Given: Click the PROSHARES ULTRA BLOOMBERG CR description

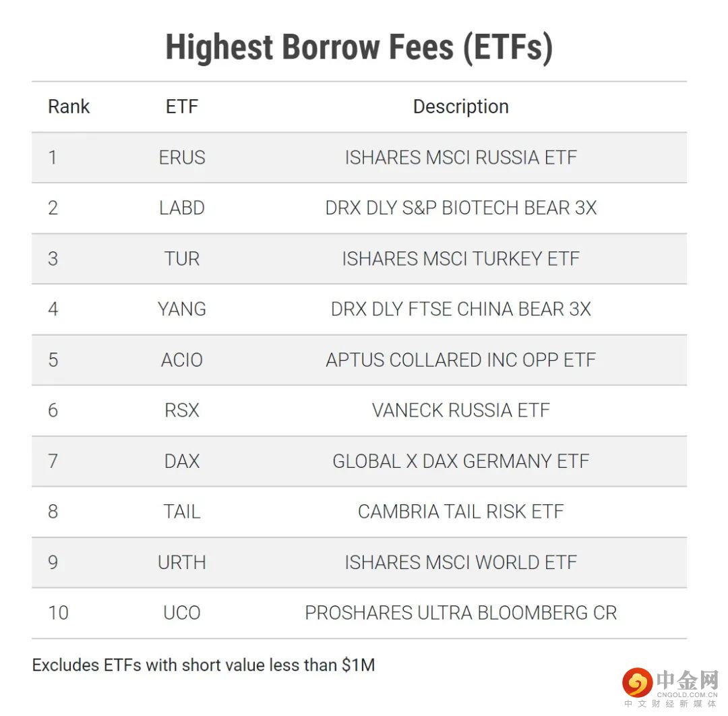Looking at the screenshot, I should coord(460,613).
